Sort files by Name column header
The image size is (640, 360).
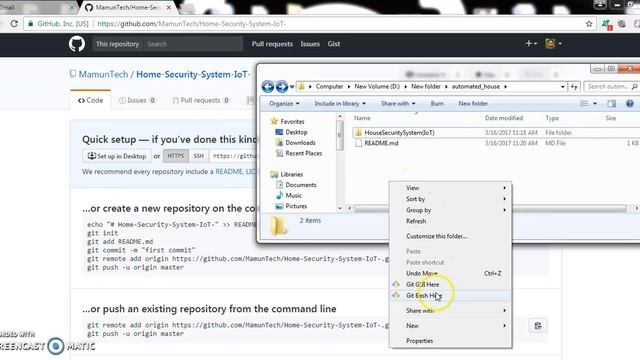[362, 118]
